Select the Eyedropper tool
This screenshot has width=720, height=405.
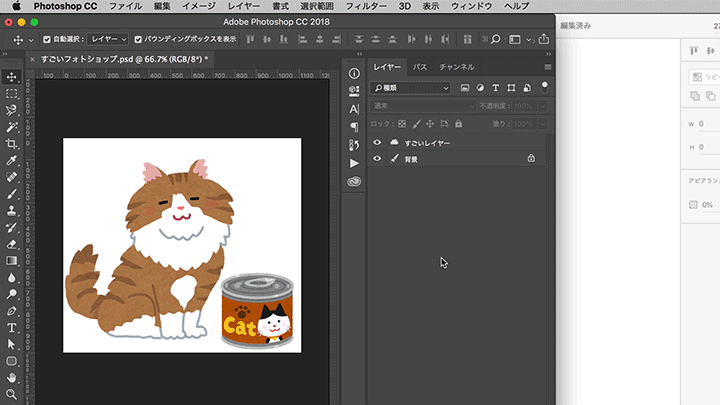12,160
